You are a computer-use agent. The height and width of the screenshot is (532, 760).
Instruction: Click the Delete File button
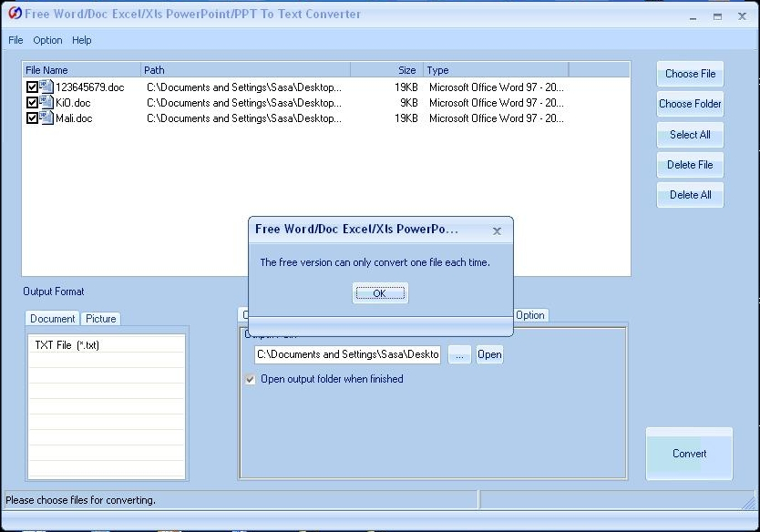[x=690, y=165]
